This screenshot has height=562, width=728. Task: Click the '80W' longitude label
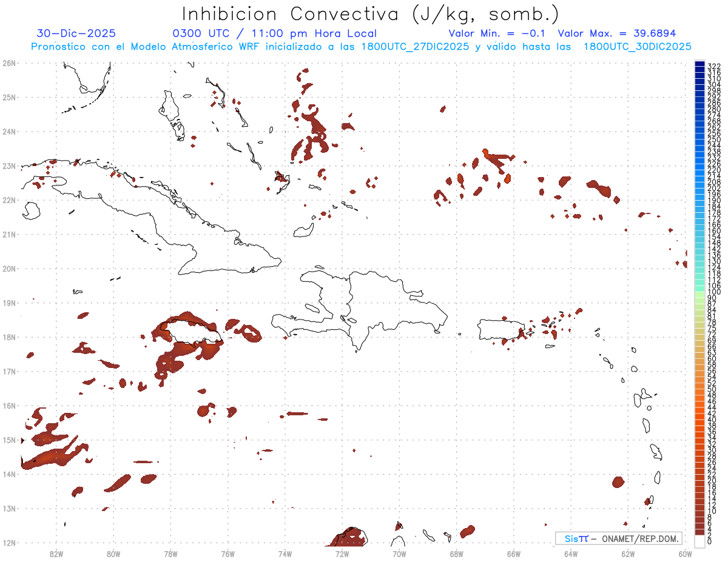[113, 553]
